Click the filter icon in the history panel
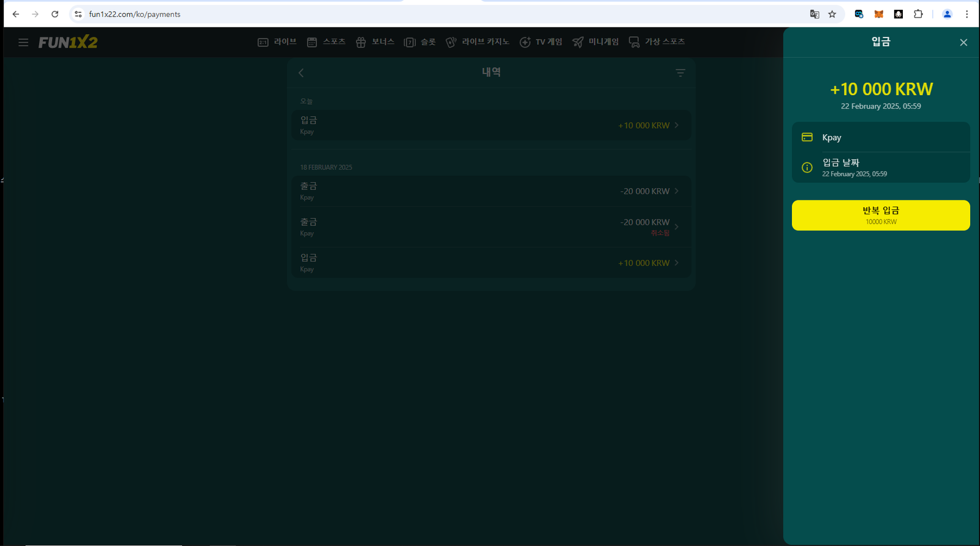Image resolution: width=980 pixels, height=546 pixels. click(x=680, y=73)
